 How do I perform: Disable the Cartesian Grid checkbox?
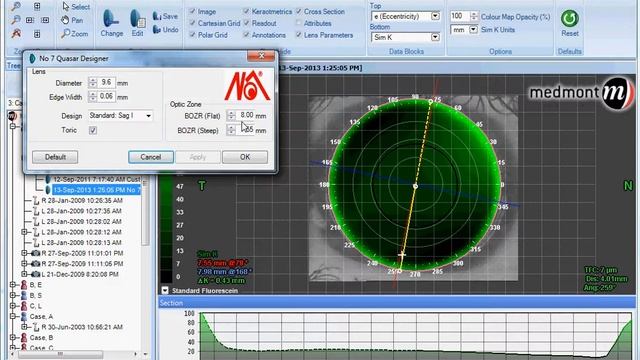(192, 23)
